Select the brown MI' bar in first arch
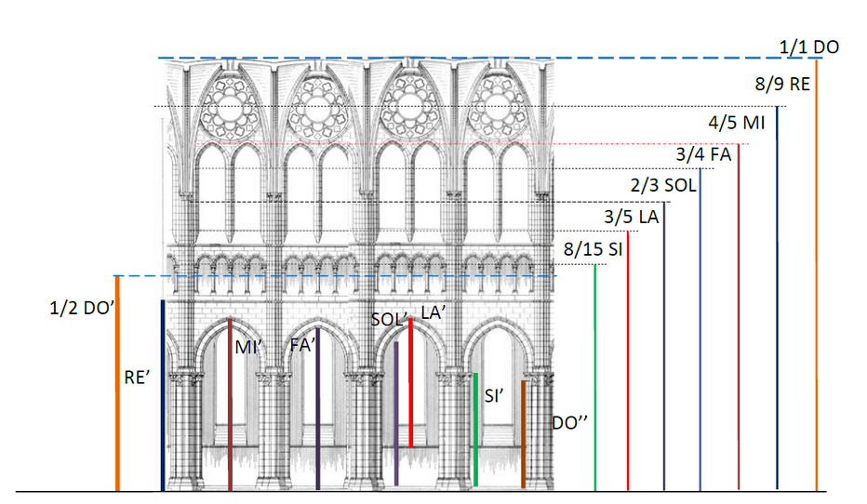The width and height of the screenshot is (867, 504). 230,405
